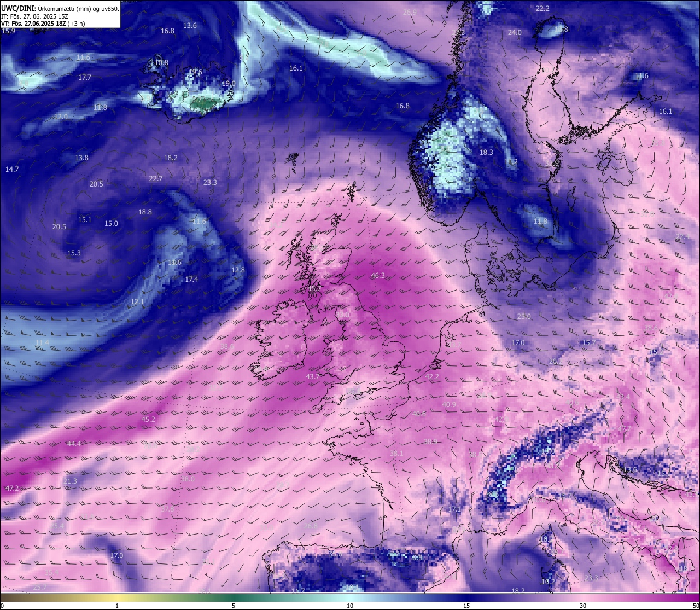Click the 15.0 value label
The width and height of the screenshot is (700, 610).
tap(111, 224)
